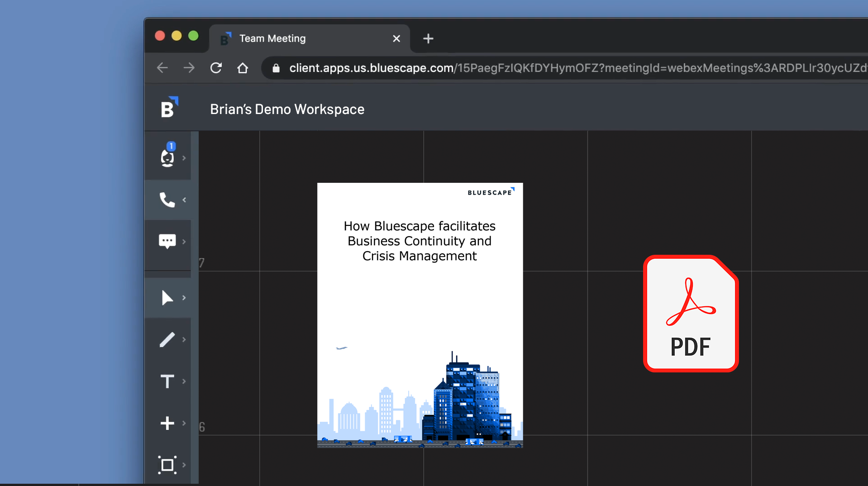Click the Bluescape logo home icon

pyautogui.click(x=169, y=108)
